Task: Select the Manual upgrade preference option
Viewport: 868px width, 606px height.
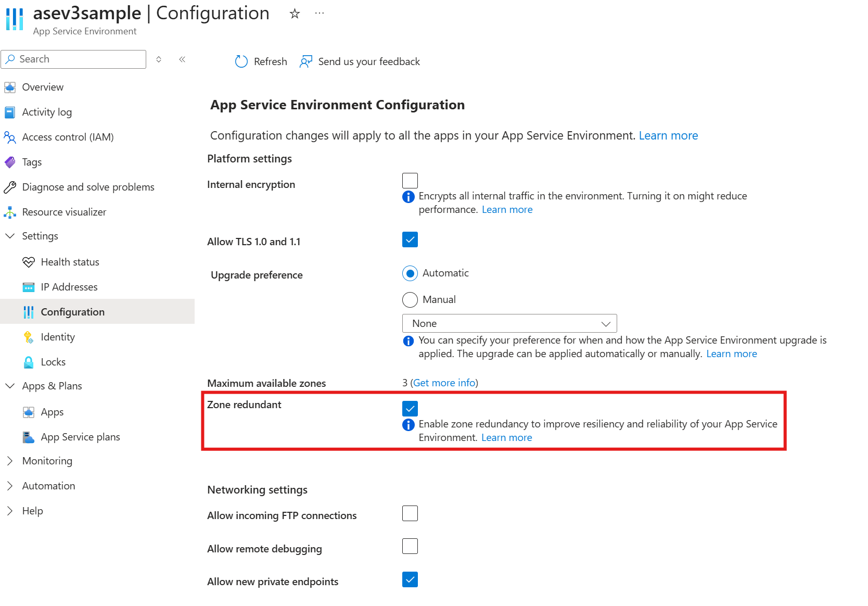Action: [x=410, y=299]
